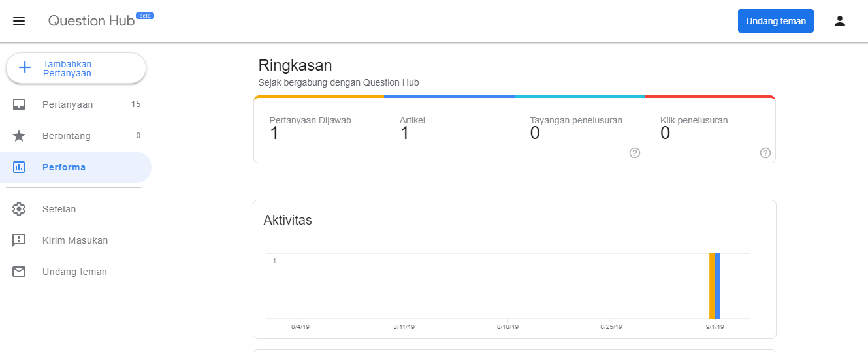Image resolution: width=868 pixels, height=352 pixels.
Task: Select Berbintang in the sidebar
Action: 67,136
